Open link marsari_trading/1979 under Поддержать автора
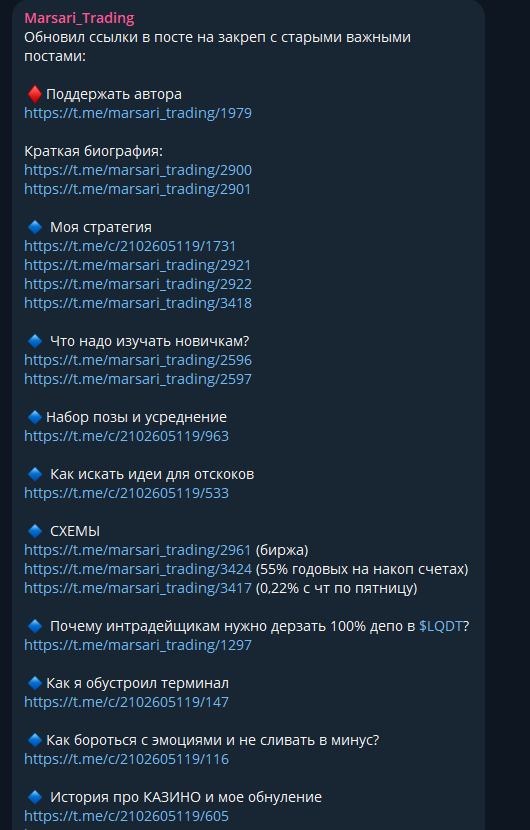The width and height of the screenshot is (530, 830). [x=138, y=113]
